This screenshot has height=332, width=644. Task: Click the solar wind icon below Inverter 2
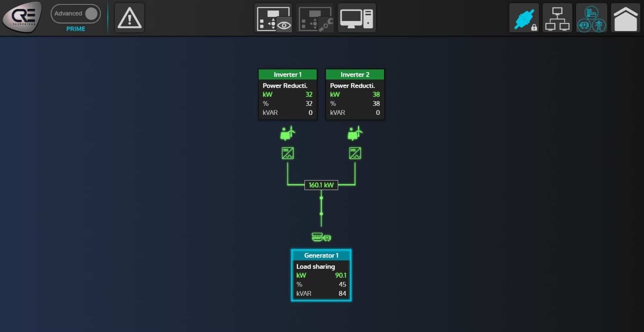pyautogui.click(x=355, y=133)
